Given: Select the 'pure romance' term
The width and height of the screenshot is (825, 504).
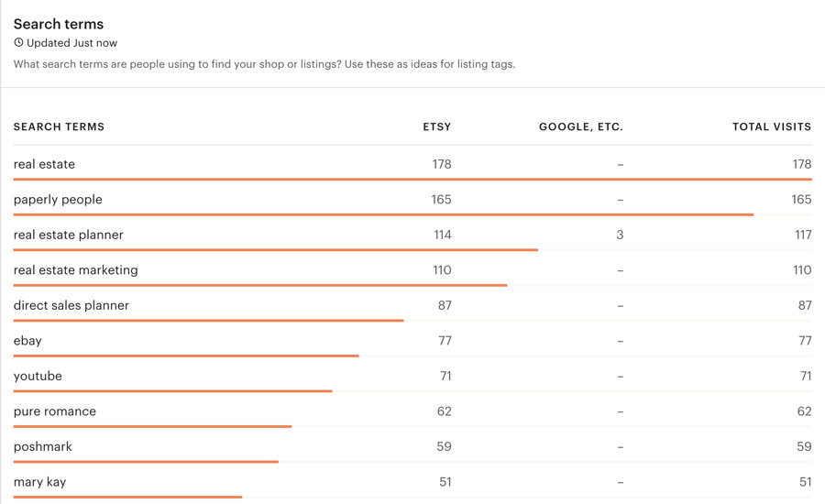Looking at the screenshot, I should coord(55,411).
